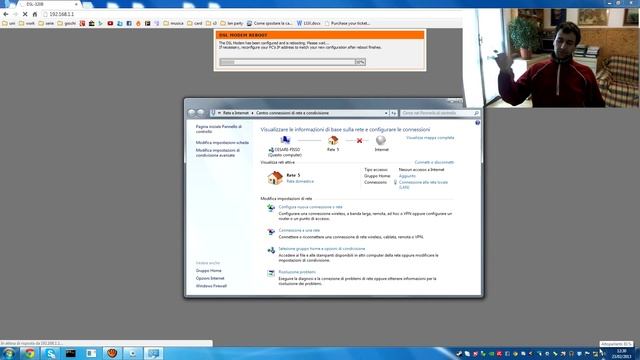Screen dimensions: 640x360
Task: Click the Control Panel forward button
Action: point(200,112)
